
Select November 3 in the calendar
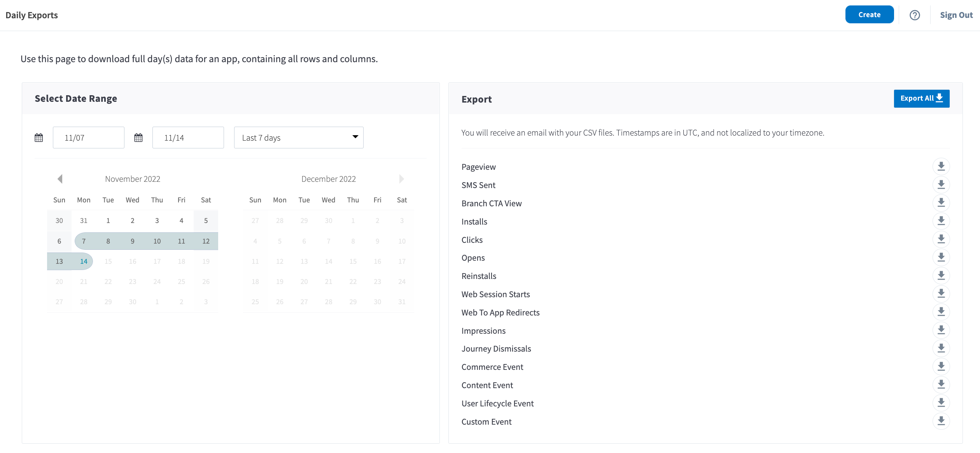click(157, 221)
